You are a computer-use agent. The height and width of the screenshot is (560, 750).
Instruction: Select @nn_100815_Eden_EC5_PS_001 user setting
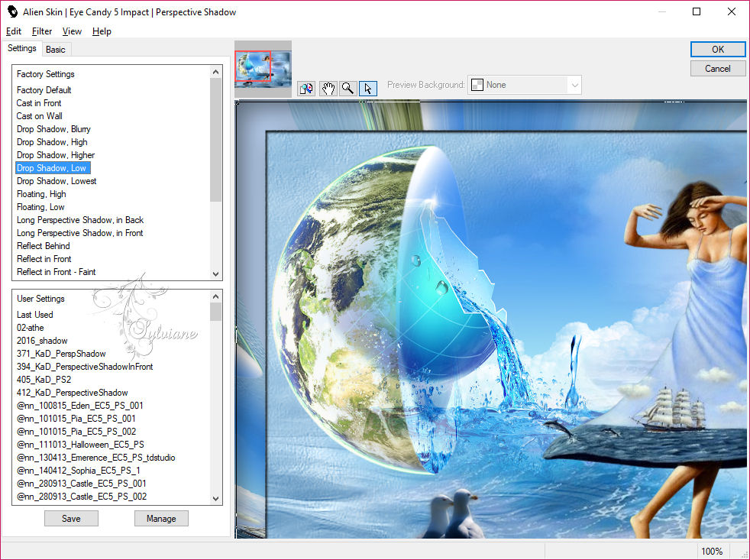80,405
